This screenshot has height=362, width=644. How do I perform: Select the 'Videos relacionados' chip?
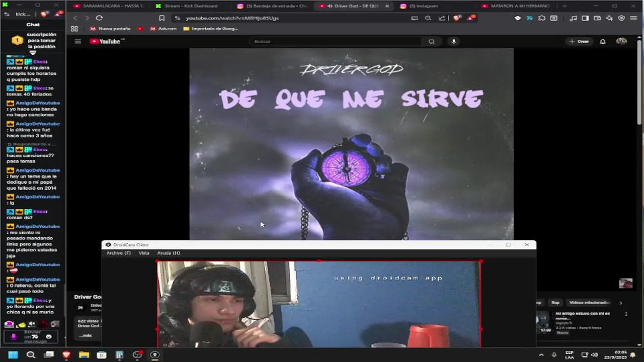tap(590, 303)
